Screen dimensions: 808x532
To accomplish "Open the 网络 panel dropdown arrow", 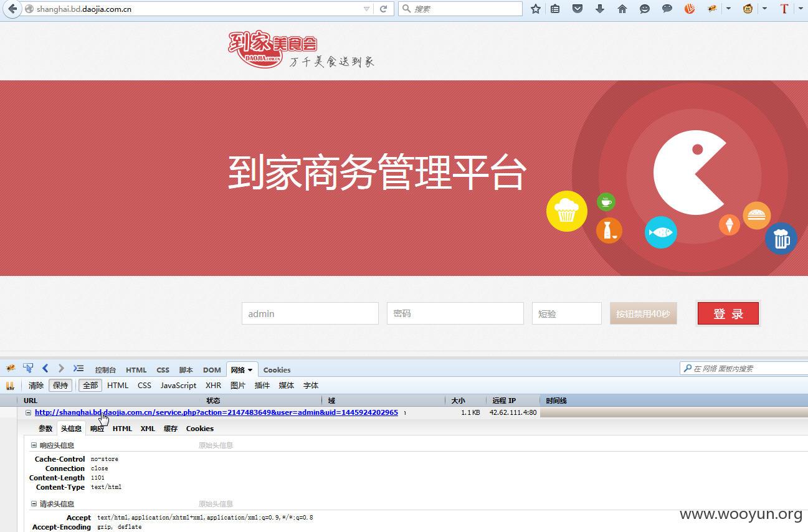I will coord(250,370).
